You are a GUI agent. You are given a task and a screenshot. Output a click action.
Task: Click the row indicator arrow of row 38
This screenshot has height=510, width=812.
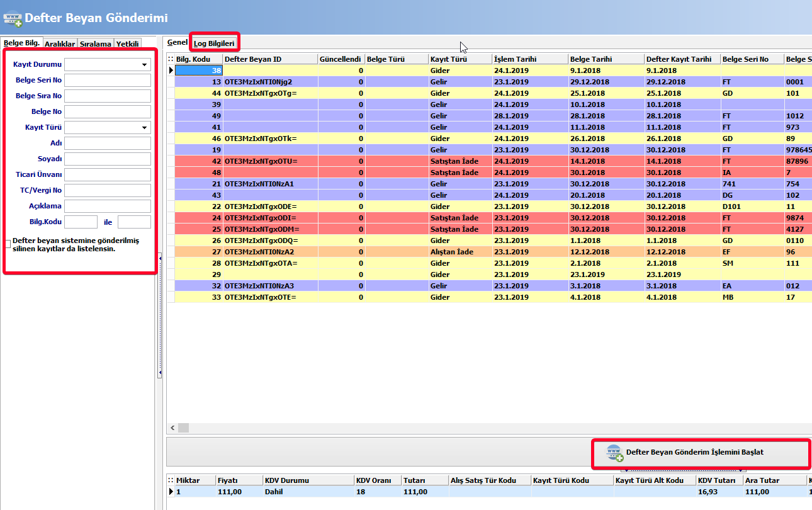coord(171,71)
